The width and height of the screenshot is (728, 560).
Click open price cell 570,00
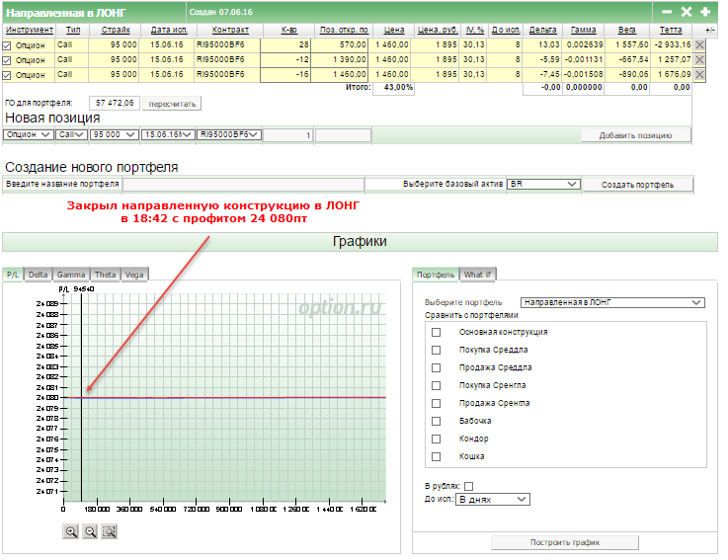pos(340,45)
